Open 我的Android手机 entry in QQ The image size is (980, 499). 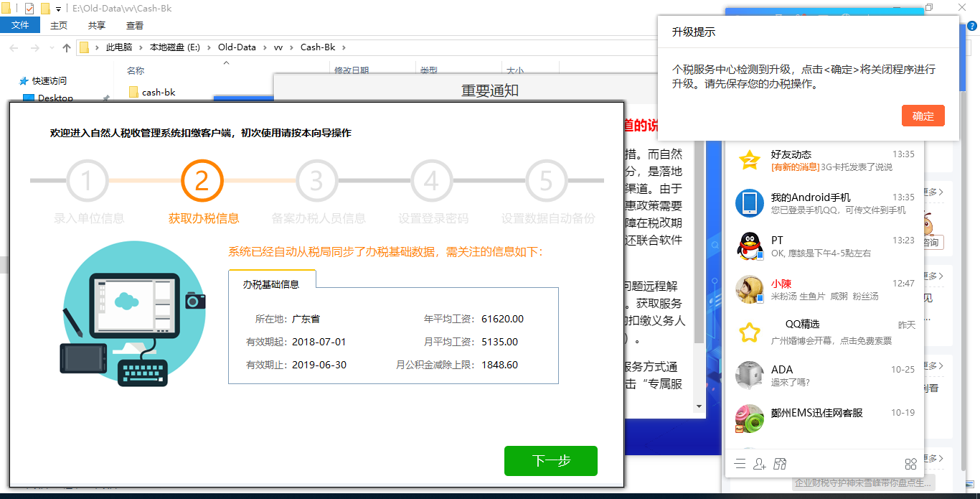tap(824, 203)
